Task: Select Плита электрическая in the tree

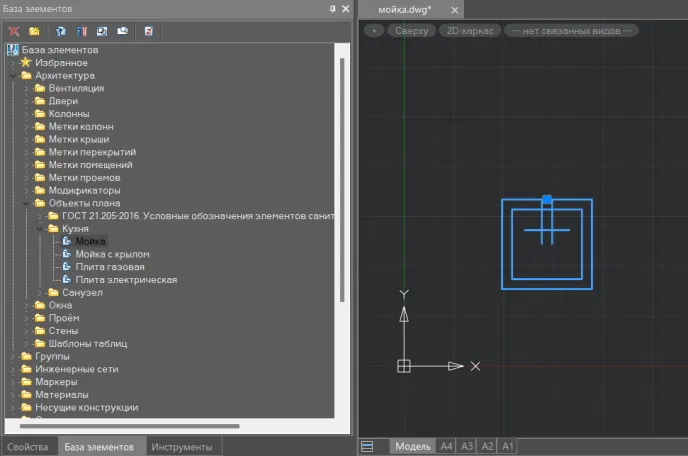Action: 126,280
